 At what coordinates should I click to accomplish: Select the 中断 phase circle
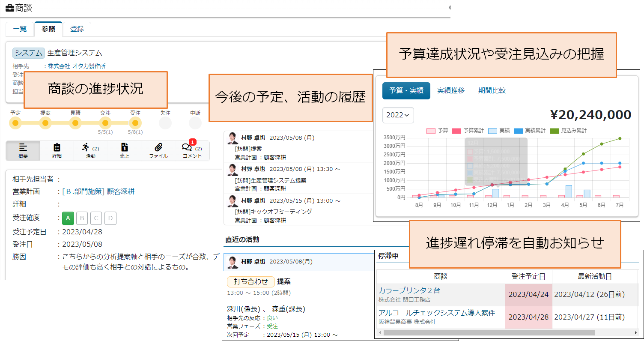(195, 123)
